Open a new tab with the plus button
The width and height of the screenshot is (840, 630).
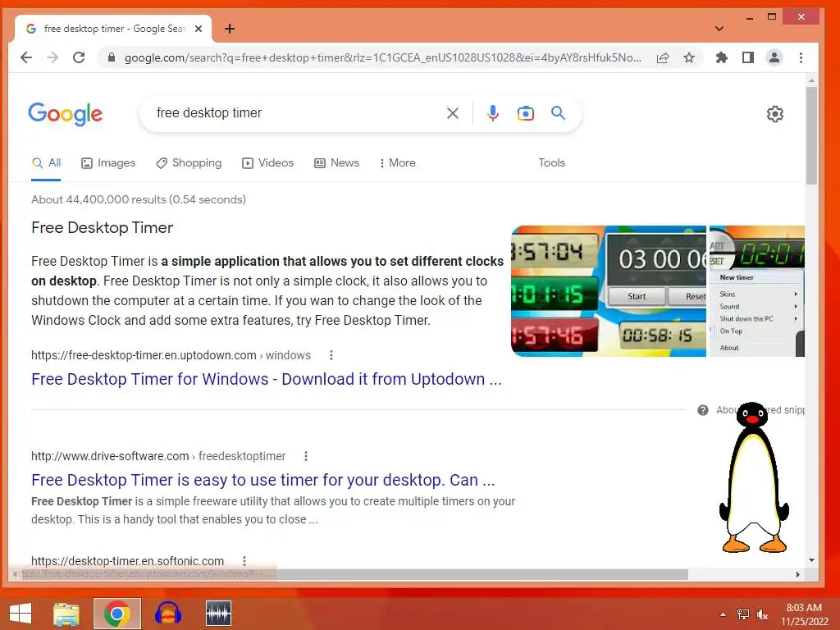[230, 29]
